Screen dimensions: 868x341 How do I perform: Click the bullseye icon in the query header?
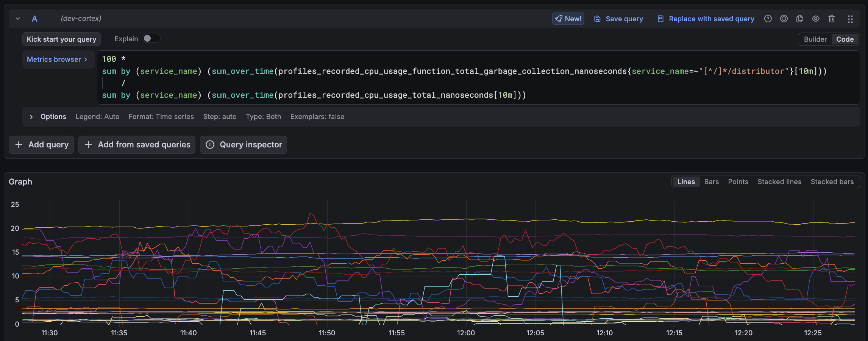point(784,19)
